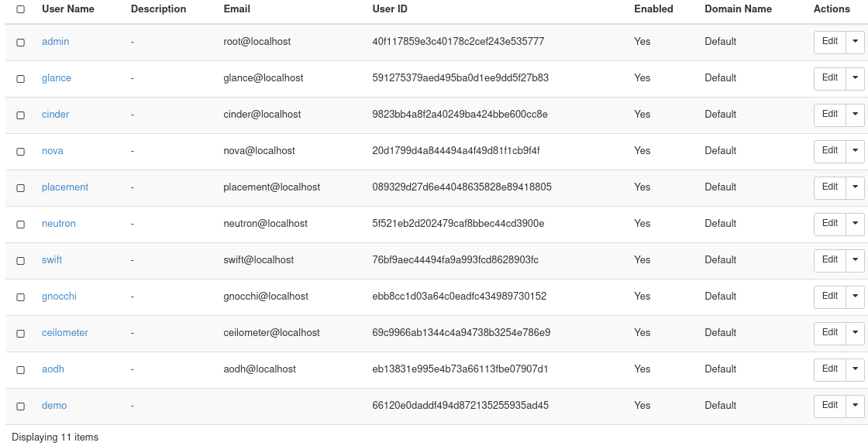868x446 pixels.
Task: Open the neutron user details link
Action: point(59,224)
